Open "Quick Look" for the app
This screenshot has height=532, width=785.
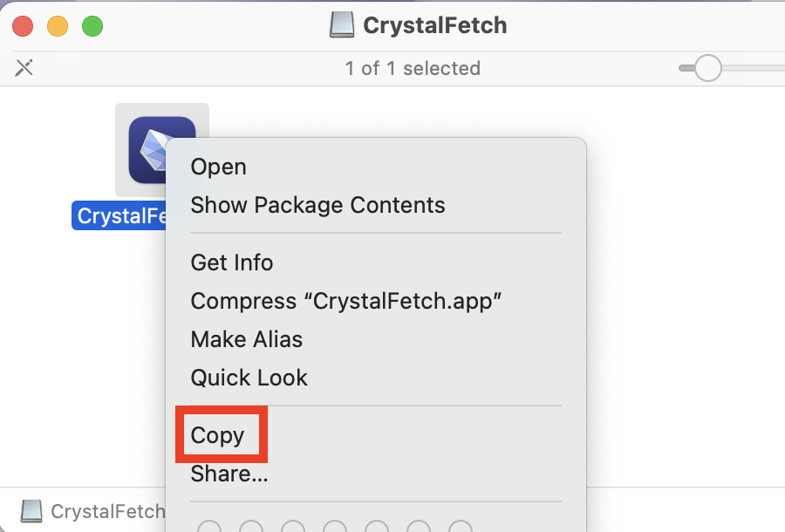click(249, 378)
